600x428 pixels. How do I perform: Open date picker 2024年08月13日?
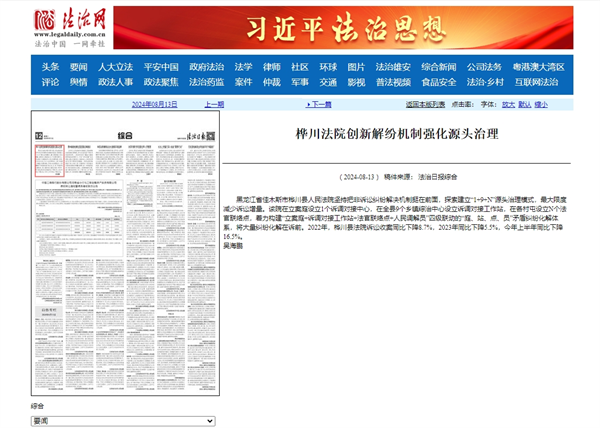(154, 104)
